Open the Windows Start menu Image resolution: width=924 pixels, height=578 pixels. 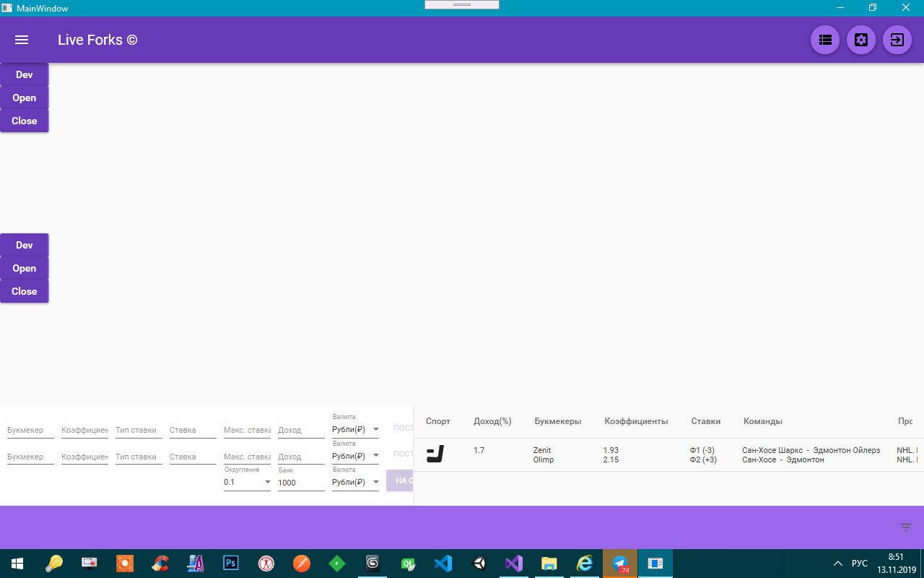[x=17, y=564]
